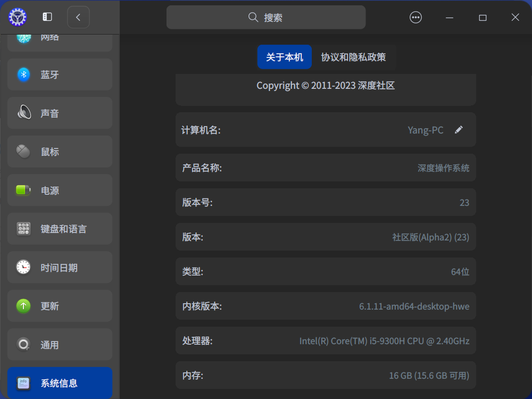Viewport: 532px width, 399px height.
Task: Select the 内核版本 information row
Action: (x=326, y=306)
